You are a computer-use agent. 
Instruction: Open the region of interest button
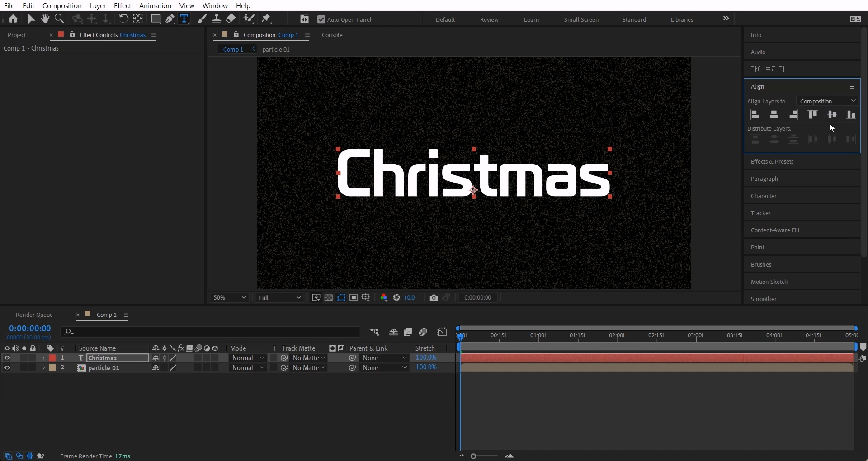(354, 297)
